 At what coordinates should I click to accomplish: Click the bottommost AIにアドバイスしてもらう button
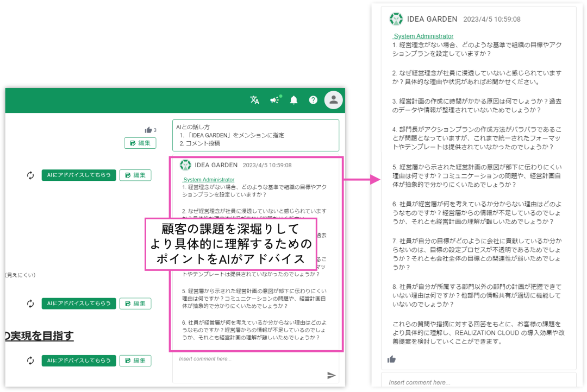tap(79, 361)
